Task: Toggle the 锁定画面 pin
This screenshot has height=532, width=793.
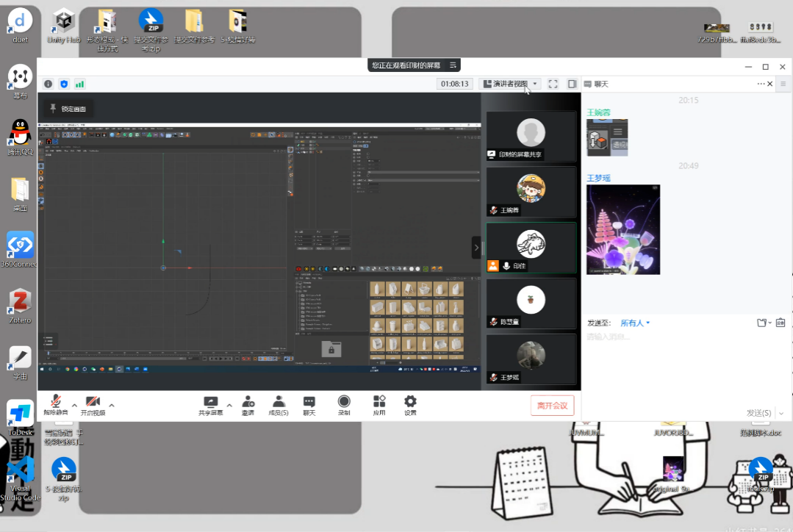Action: [68, 109]
